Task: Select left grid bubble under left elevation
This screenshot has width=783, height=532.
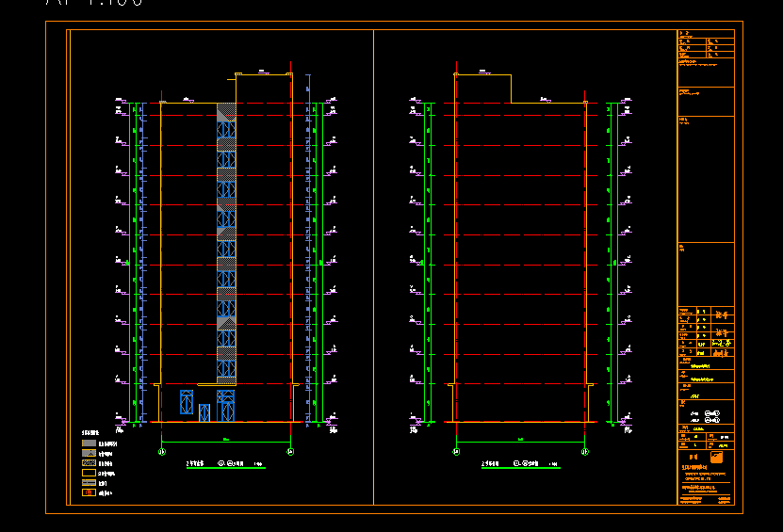Action: pos(161,452)
